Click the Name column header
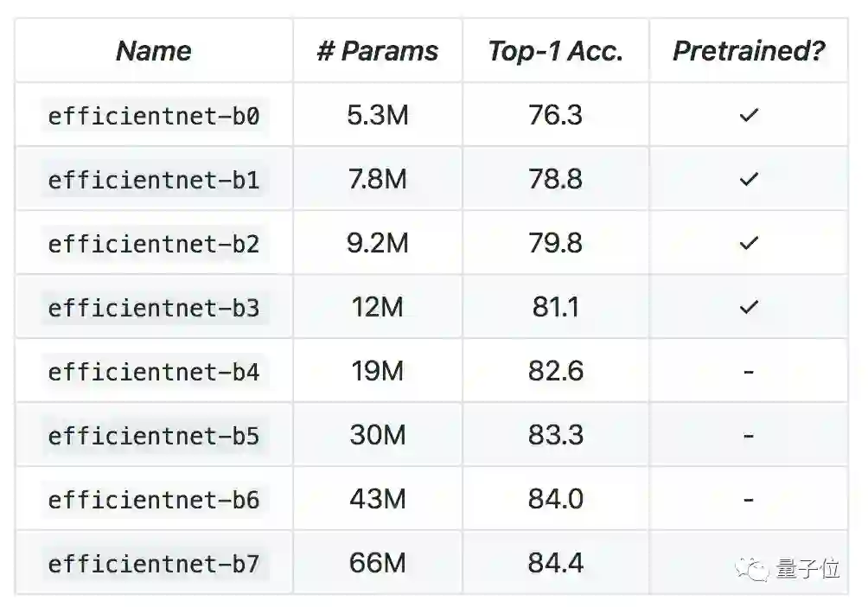Screen dimensions: 868x607 (x=154, y=51)
